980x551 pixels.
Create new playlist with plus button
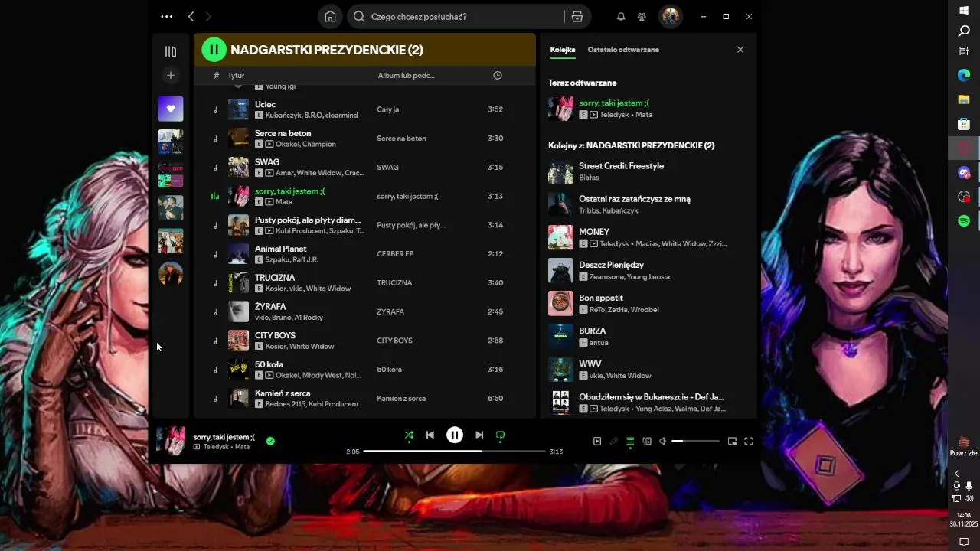(171, 75)
